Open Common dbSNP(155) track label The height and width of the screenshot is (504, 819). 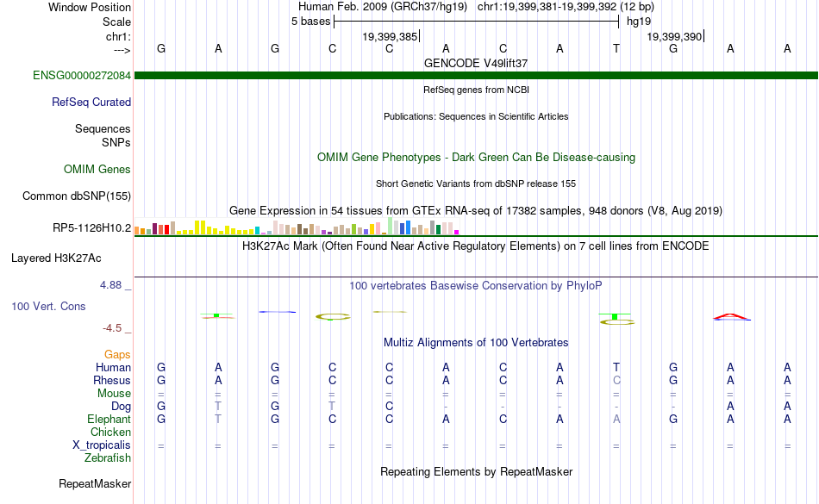77,196
